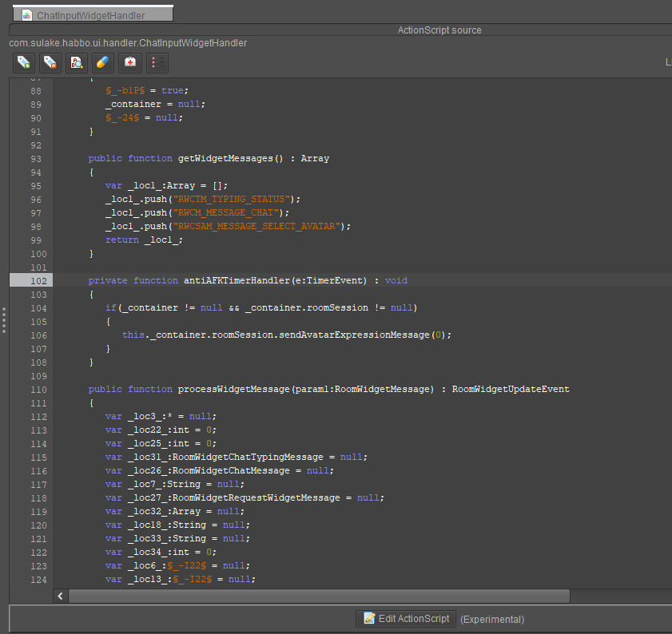The width and height of the screenshot is (672, 634).
Task: Click the Edit ActionScript button label
Action: pos(414,619)
